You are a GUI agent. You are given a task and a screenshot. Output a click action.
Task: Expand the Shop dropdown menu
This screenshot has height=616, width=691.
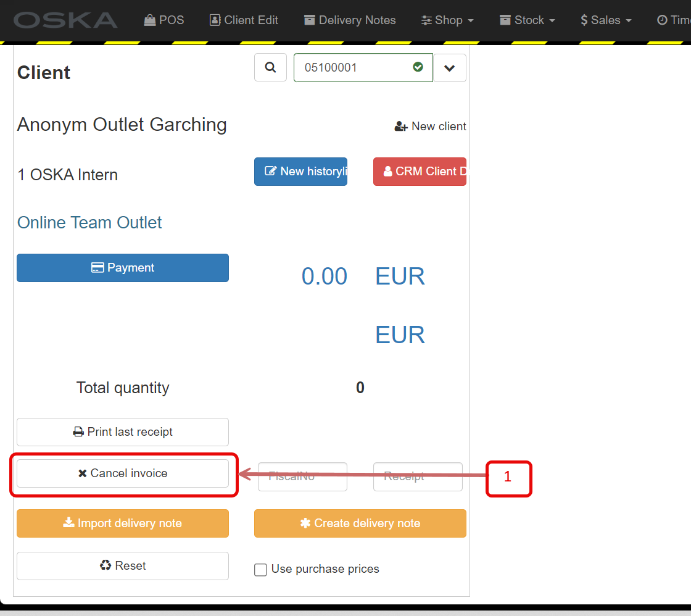point(447,20)
